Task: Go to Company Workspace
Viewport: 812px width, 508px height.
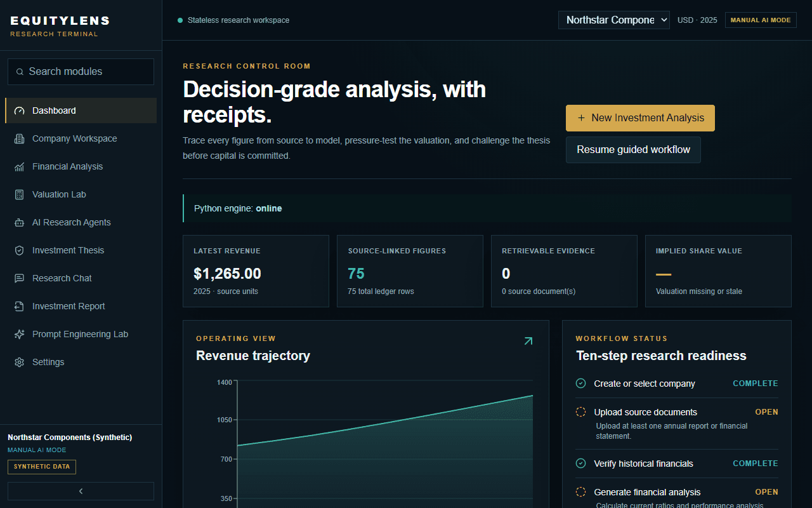Action: point(81,138)
